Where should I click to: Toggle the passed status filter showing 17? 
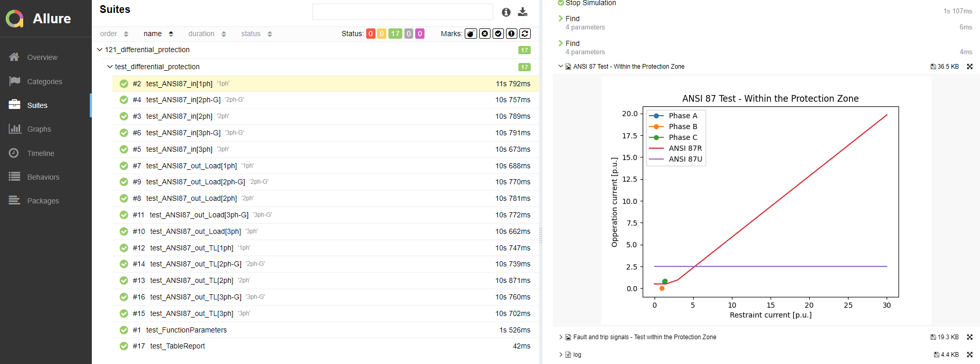395,34
